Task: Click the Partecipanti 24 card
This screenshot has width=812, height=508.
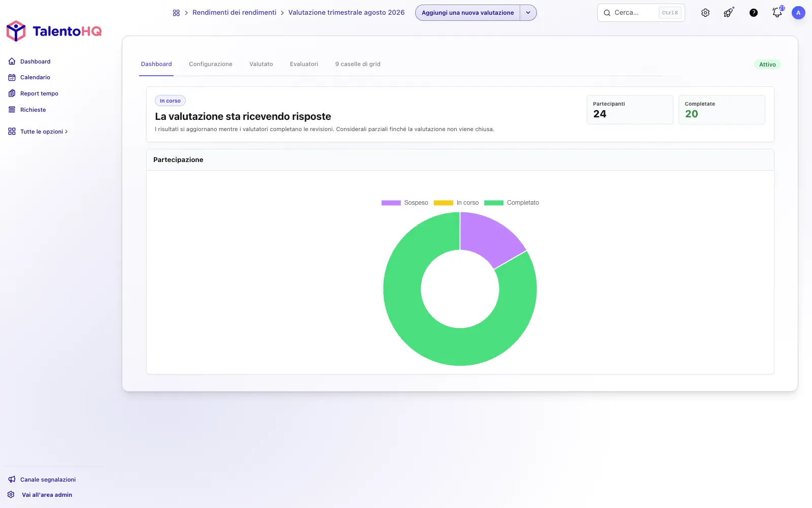Action: point(630,110)
